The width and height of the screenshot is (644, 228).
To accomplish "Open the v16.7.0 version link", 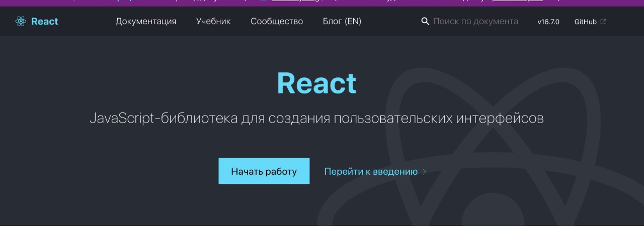I will [x=548, y=22].
